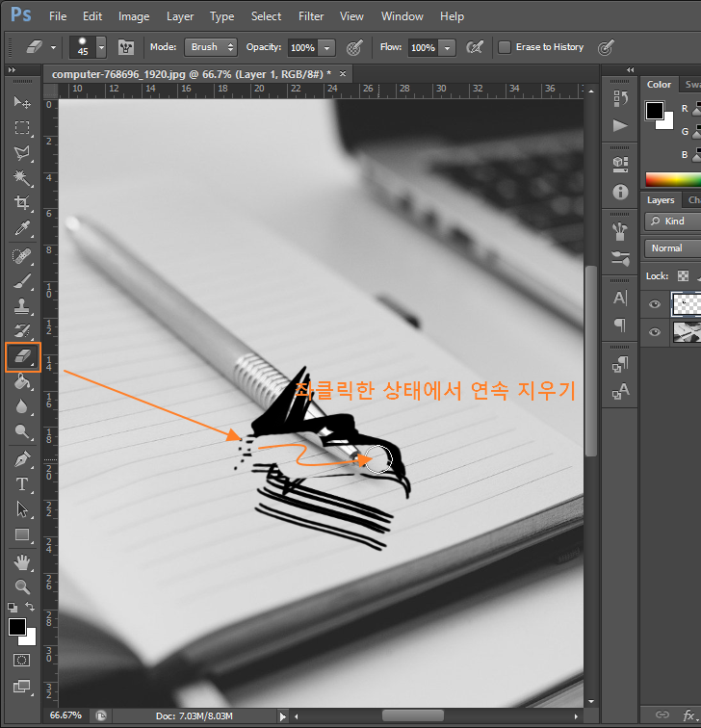Viewport: 701px width, 728px height.
Task: Select the Path Selection tool
Action: pyautogui.click(x=22, y=509)
